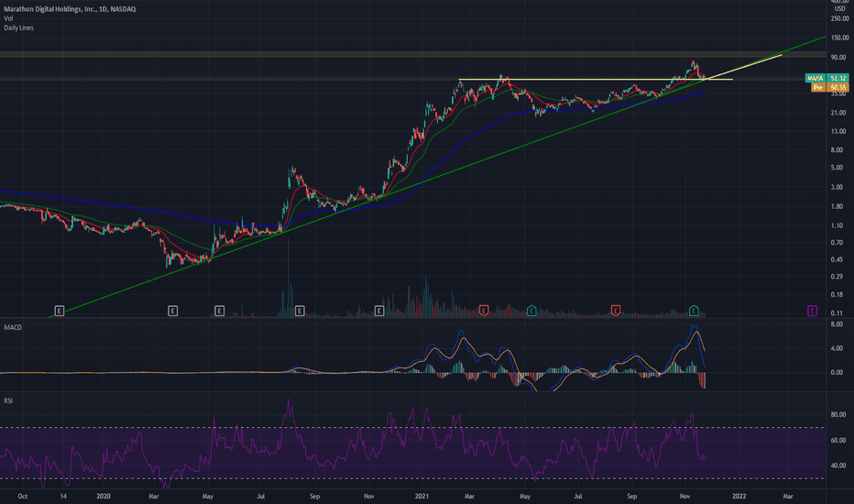Click the 3.00 price axis value
The width and height of the screenshot is (854, 504).
(838, 187)
